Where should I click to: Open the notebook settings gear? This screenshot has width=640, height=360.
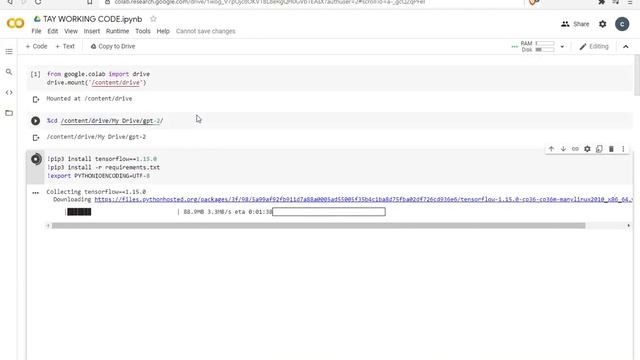pos(602,24)
